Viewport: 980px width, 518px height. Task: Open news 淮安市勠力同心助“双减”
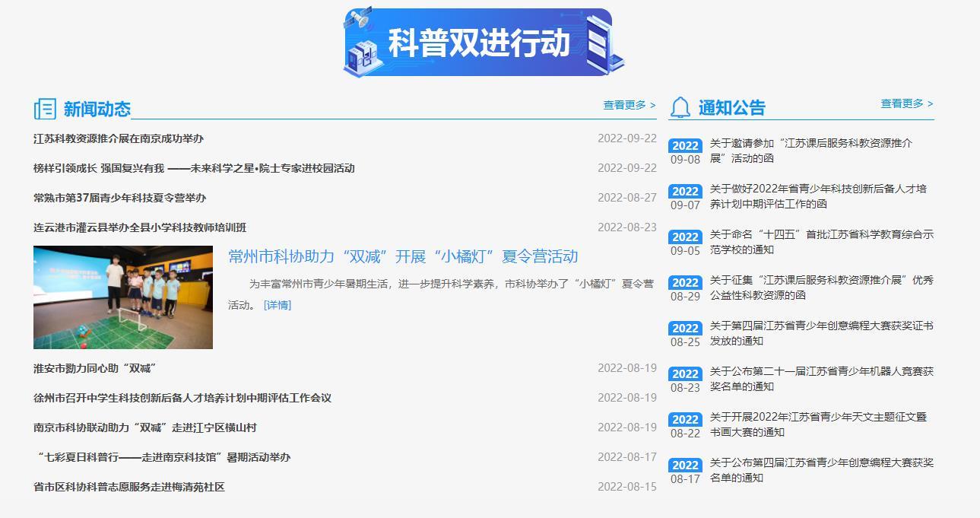click(x=95, y=368)
